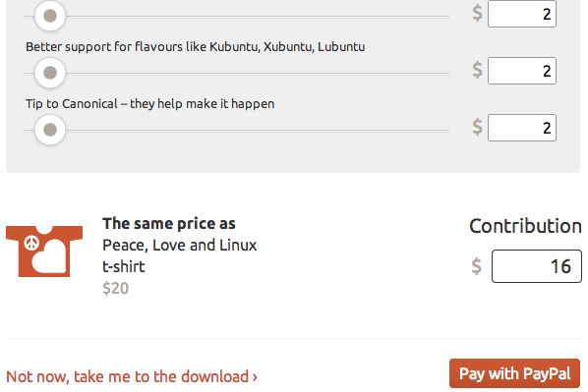Click The same price as heading
Image resolution: width=588 pixels, height=392 pixels.
coord(169,224)
